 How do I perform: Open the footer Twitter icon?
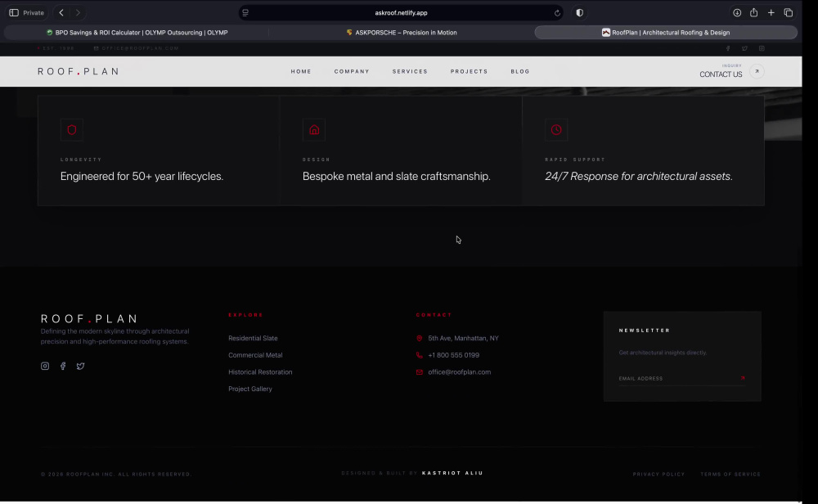tap(80, 367)
